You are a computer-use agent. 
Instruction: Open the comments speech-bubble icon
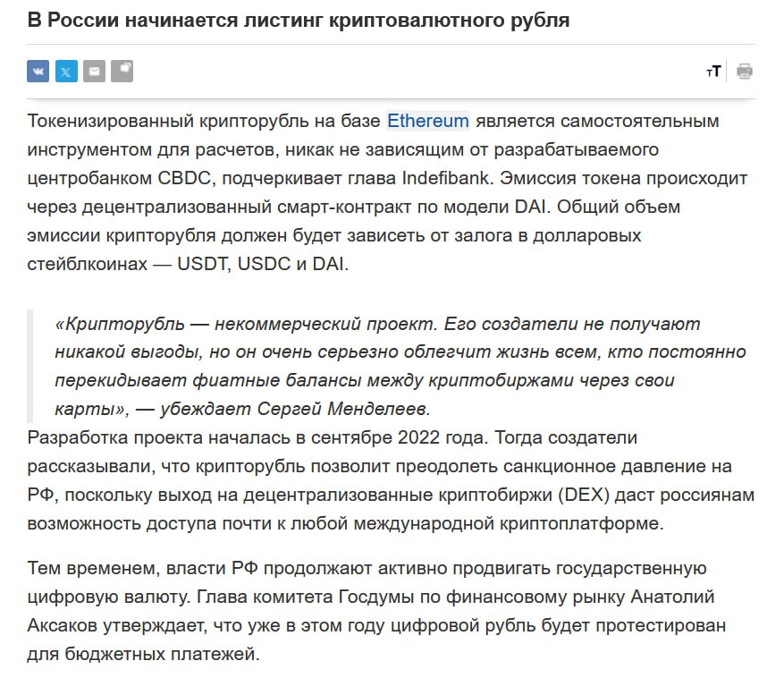(x=122, y=71)
